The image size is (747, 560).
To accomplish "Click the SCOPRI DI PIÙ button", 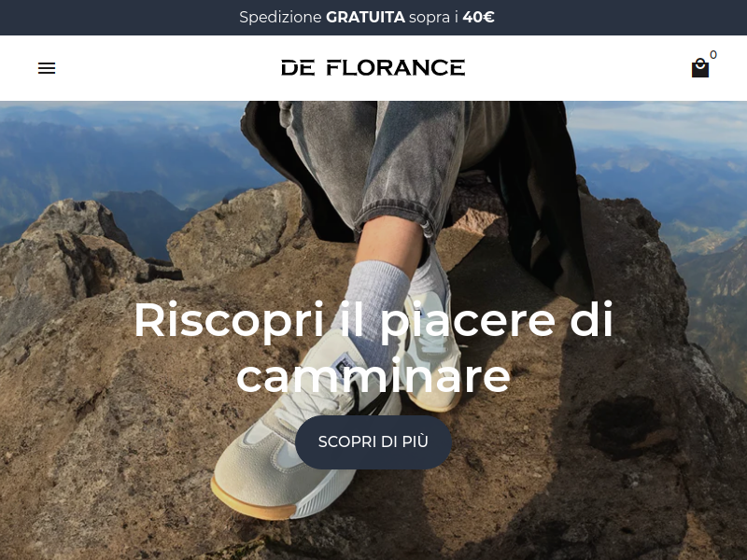I will (373, 441).
